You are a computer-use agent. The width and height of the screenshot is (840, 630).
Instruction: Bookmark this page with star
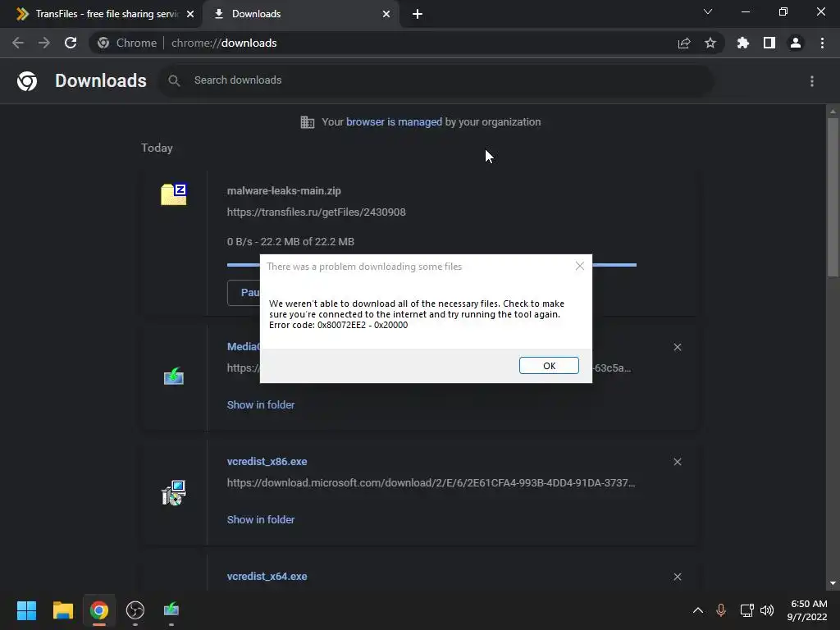coord(710,43)
